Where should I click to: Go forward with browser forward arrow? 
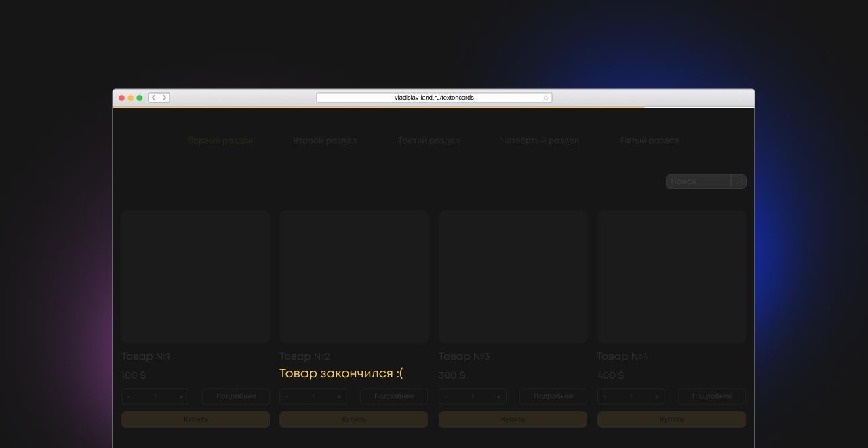click(x=164, y=98)
